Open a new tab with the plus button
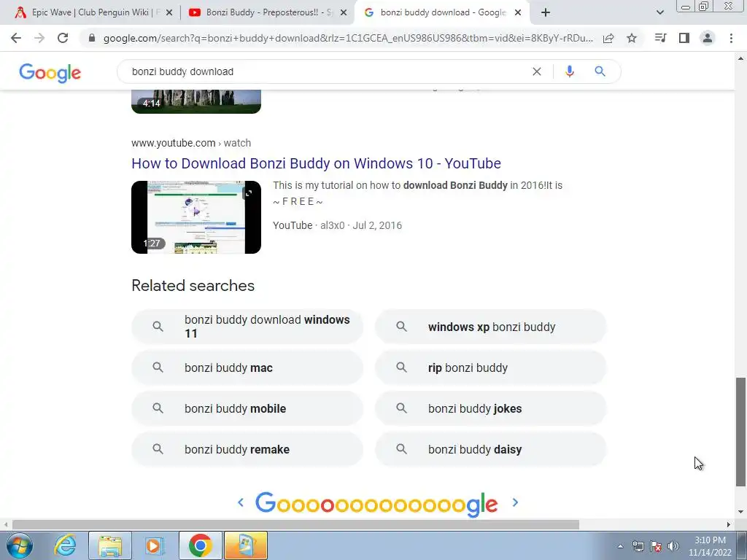This screenshot has height=560, width=747. pos(546,13)
